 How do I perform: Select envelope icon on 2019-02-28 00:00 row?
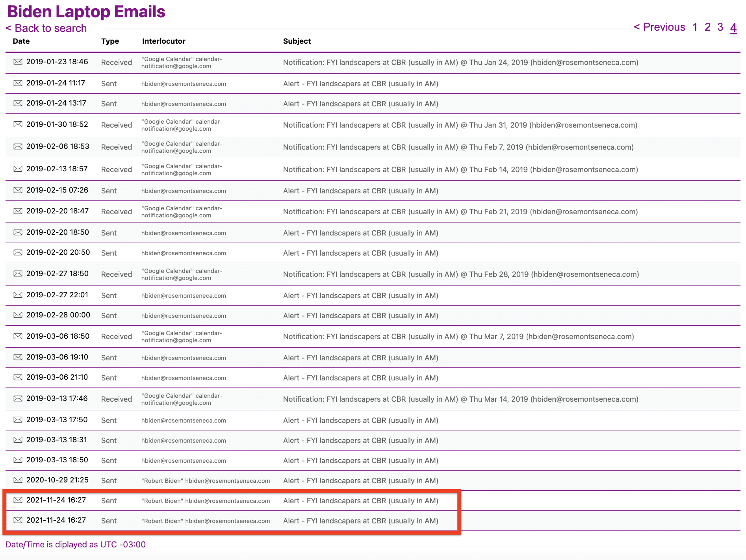(18, 315)
